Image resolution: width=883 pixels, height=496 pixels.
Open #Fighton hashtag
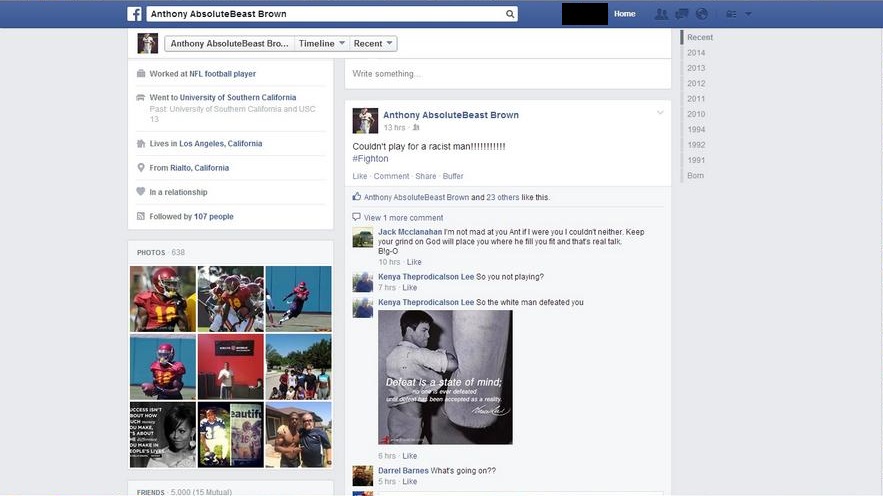point(371,159)
